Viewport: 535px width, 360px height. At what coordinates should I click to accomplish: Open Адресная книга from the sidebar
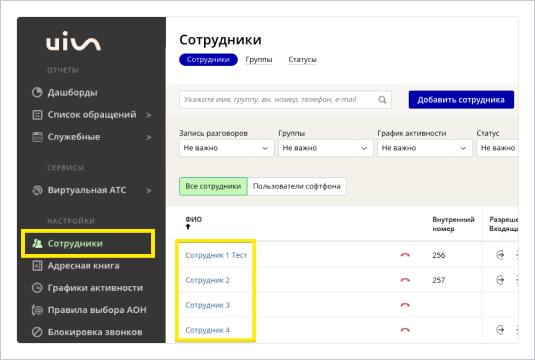[76, 266]
